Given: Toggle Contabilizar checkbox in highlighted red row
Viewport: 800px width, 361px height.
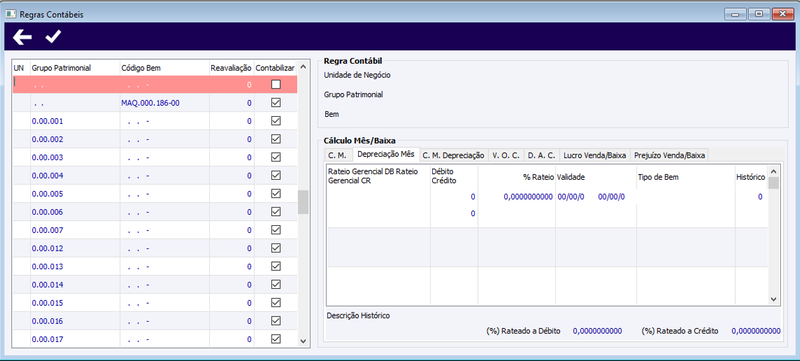Looking at the screenshot, I should pos(276,85).
